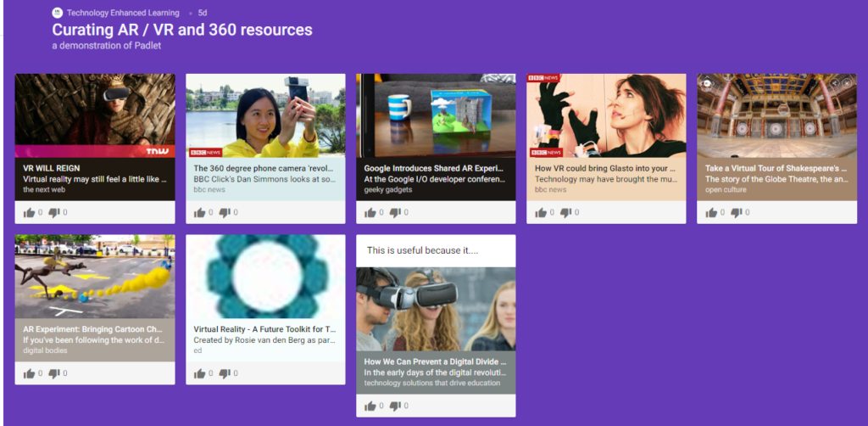Like the Virtual Reality Future Toolkit post
The height and width of the screenshot is (426, 868).
pyautogui.click(x=199, y=373)
